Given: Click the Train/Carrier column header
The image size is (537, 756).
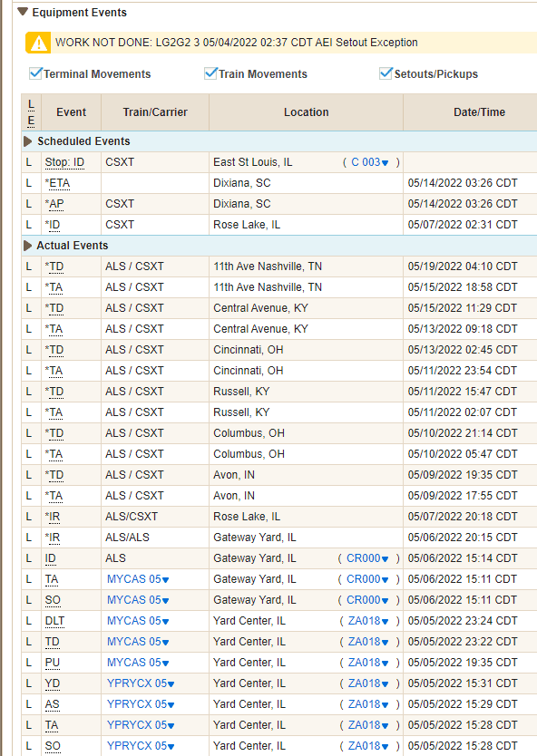Looking at the screenshot, I should click(x=155, y=112).
